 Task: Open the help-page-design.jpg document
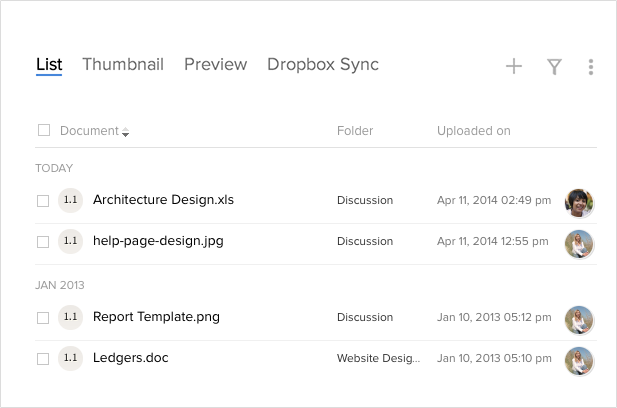[159, 241]
